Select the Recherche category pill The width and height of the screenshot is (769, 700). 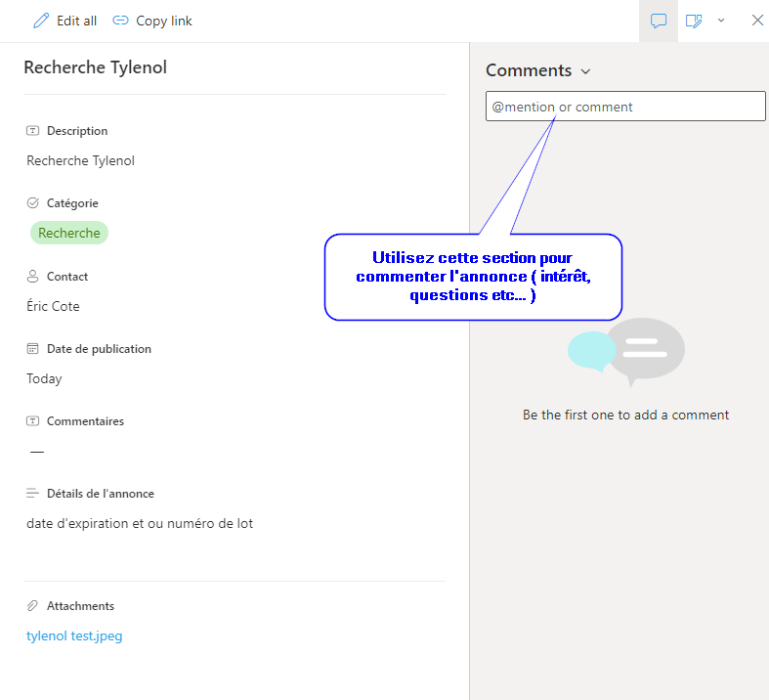(x=69, y=233)
